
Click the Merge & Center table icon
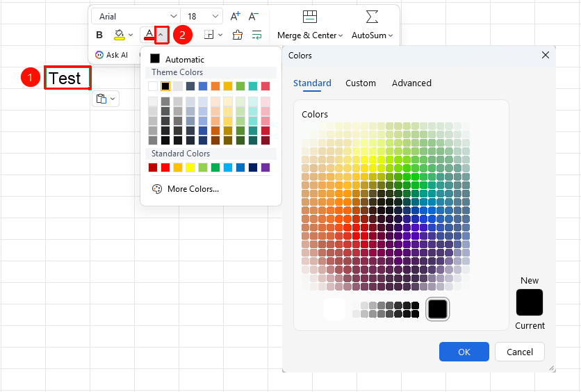click(310, 17)
